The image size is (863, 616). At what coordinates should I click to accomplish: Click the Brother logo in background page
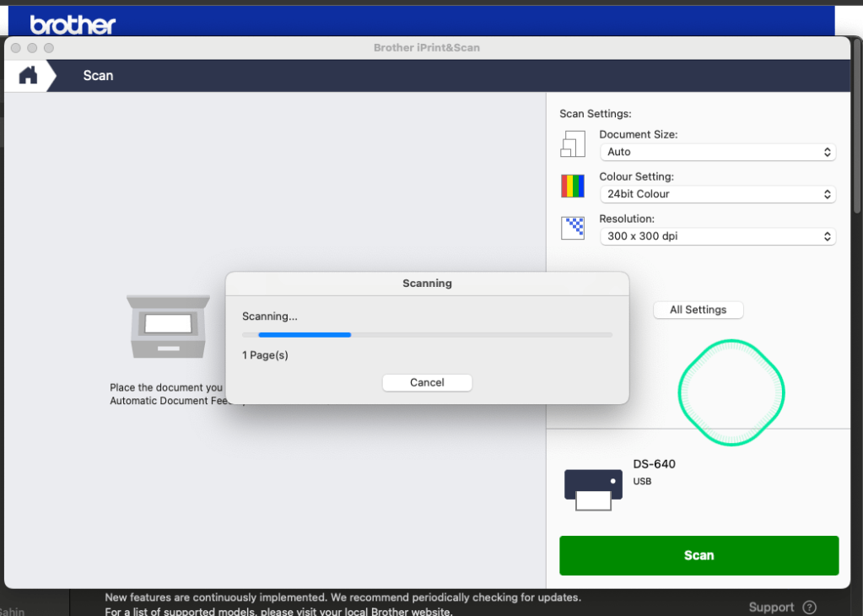(73, 24)
